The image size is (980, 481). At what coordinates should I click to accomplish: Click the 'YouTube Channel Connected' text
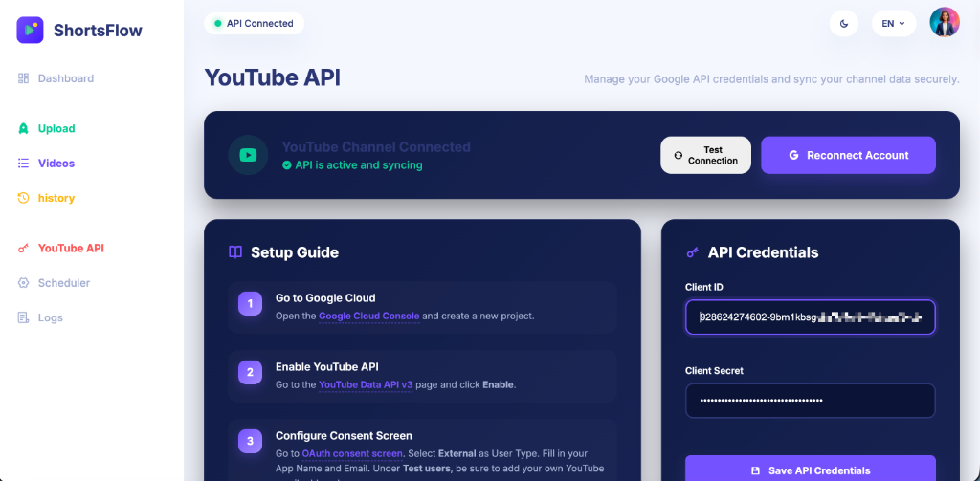coord(376,147)
